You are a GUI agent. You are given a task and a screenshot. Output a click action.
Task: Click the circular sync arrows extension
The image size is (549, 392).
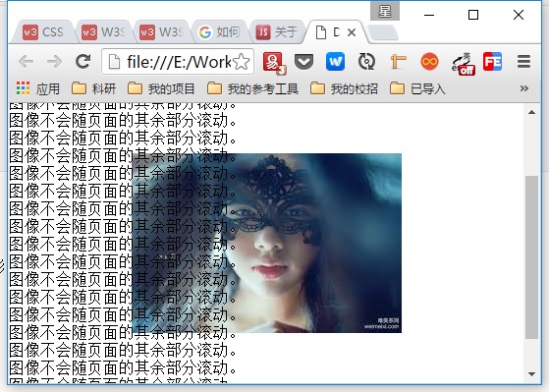[x=366, y=62]
